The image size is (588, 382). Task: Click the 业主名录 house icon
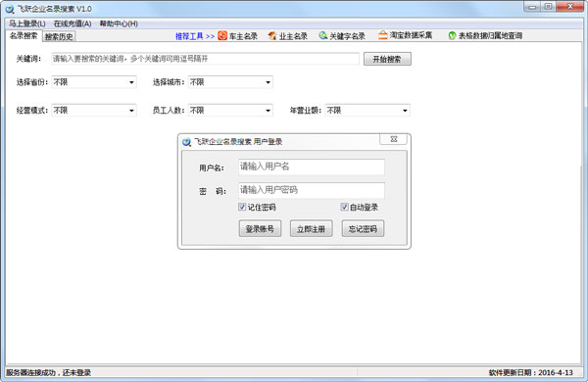click(272, 35)
